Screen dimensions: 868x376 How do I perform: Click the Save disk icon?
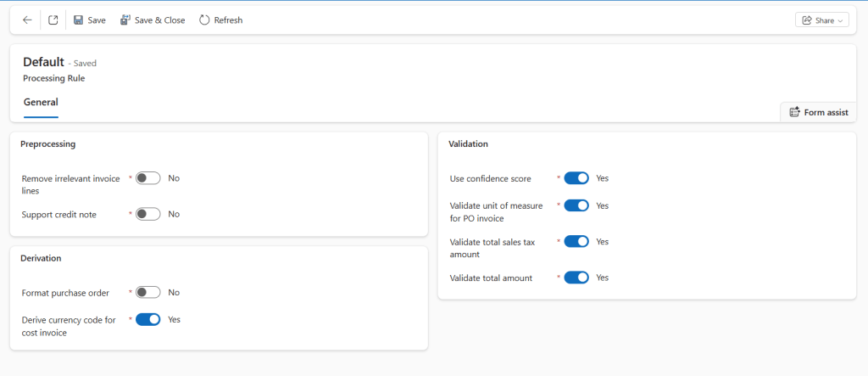tap(78, 20)
